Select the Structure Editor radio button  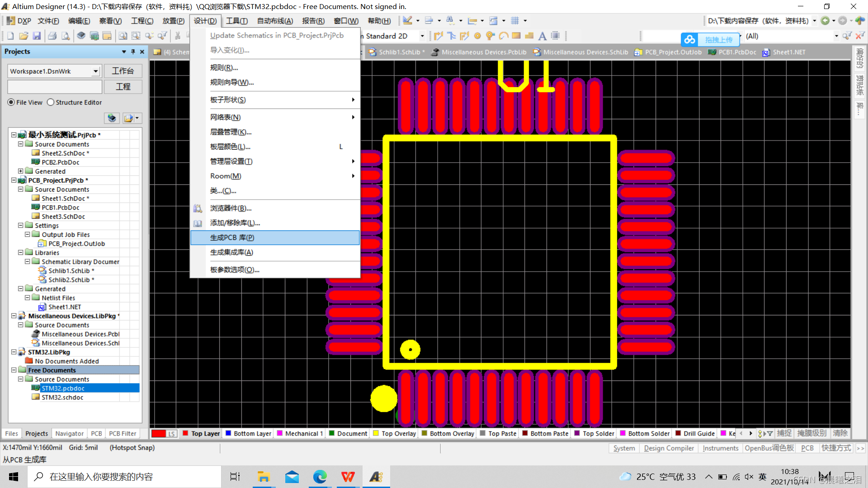[51, 103]
